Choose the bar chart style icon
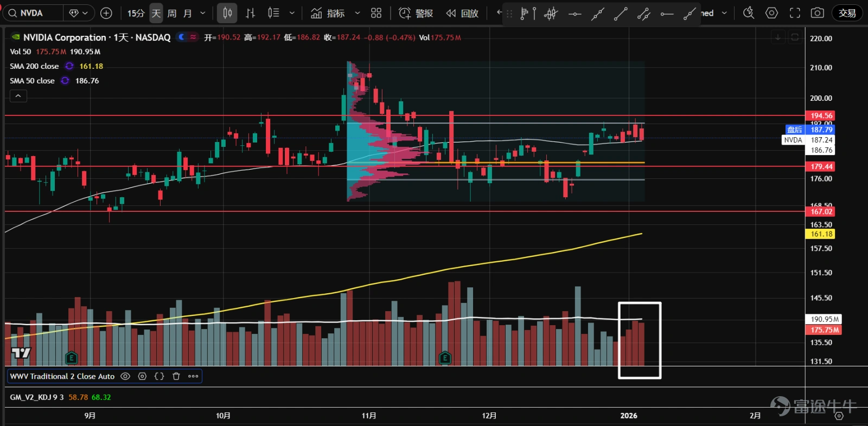868x426 pixels. click(250, 13)
